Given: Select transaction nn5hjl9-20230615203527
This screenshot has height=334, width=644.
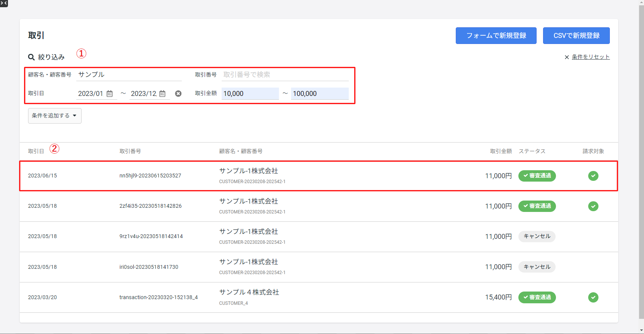Looking at the screenshot, I should [x=150, y=176].
